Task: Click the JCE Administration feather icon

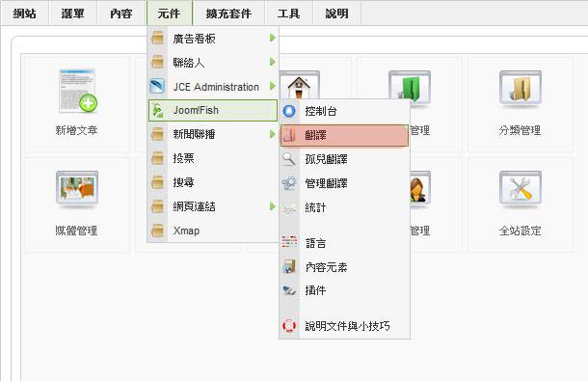Action: (157, 86)
